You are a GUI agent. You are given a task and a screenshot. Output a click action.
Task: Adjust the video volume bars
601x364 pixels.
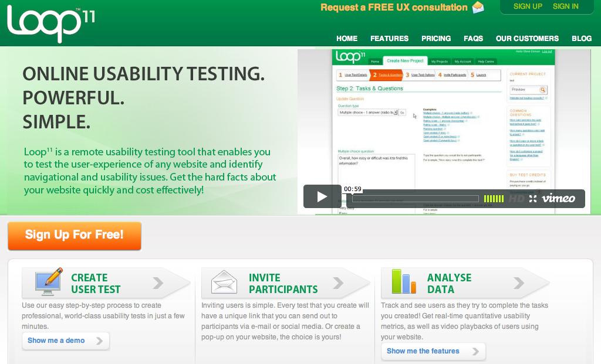tap(494, 199)
